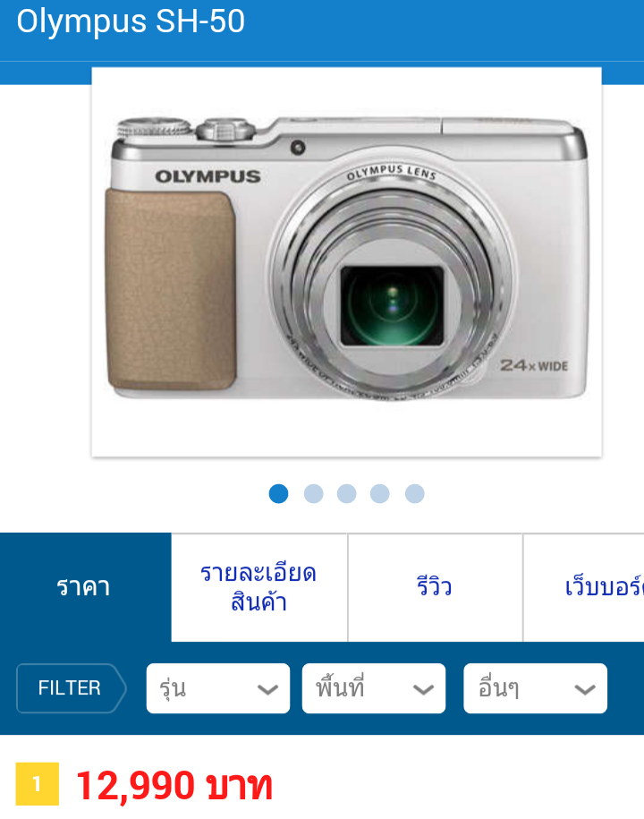Select the third carousel dot indicator
Viewport: 644px width, 819px height.
[x=346, y=493]
